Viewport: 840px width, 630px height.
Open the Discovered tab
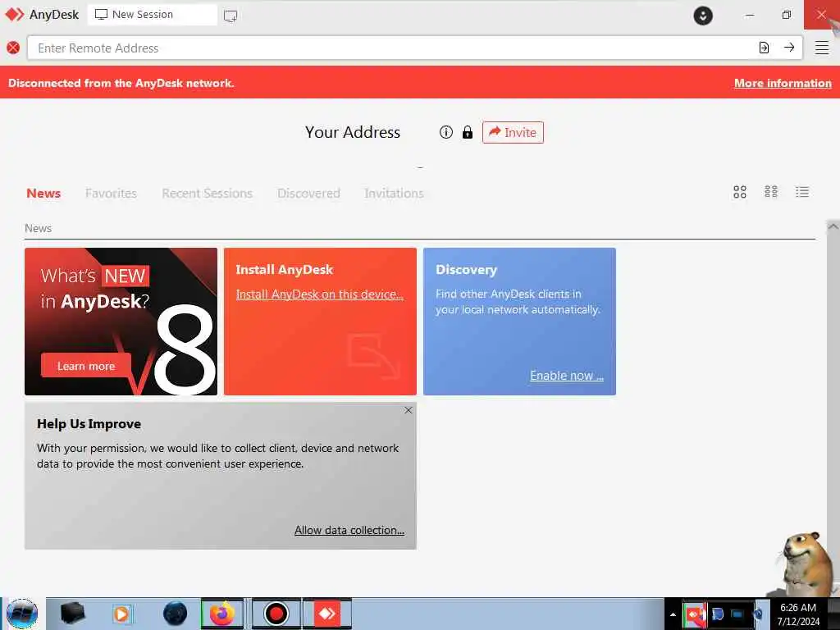308,194
